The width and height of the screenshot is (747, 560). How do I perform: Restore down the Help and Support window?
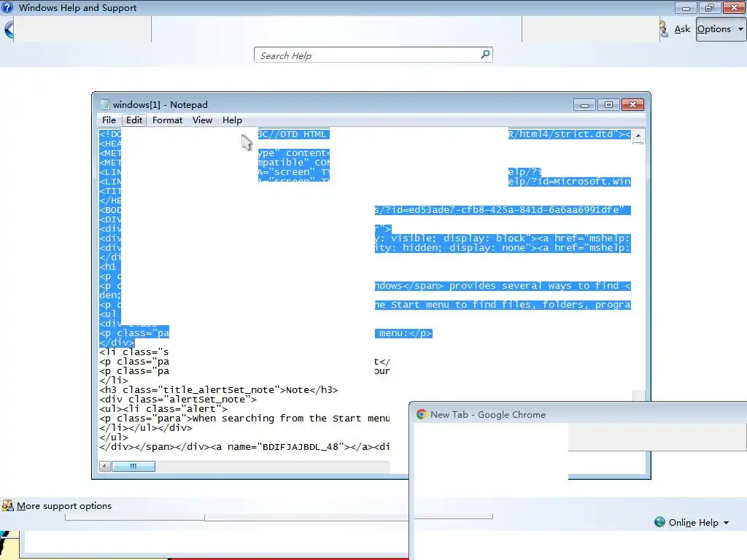point(710,7)
